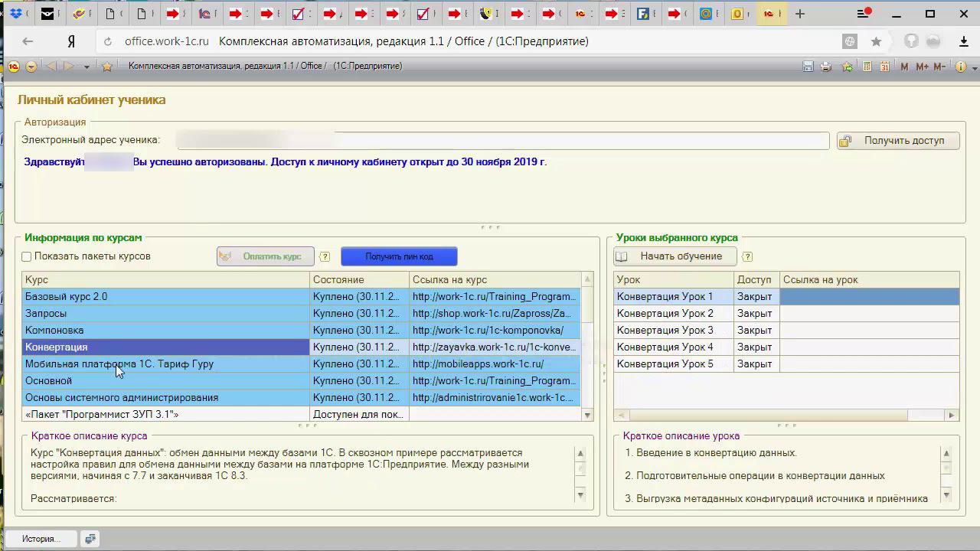Bookmark the page with the address bar star
The height and width of the screenshot is (551, 980).
[876, 41]
